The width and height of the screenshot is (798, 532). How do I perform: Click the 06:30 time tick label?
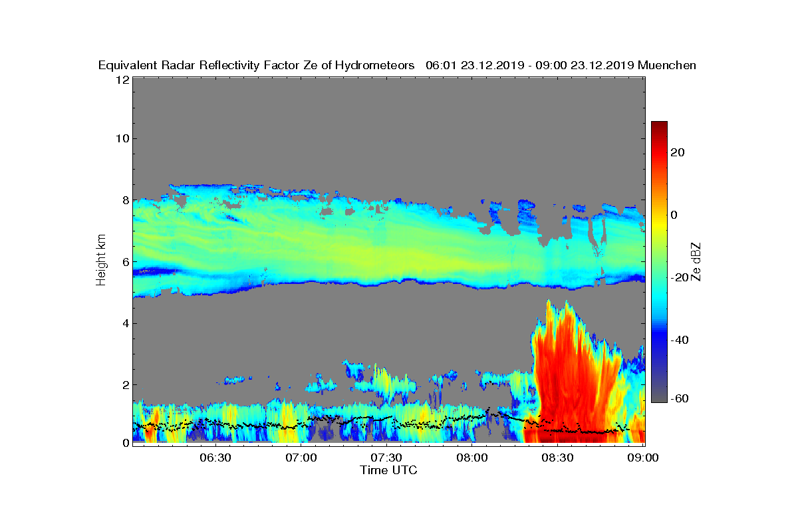[215, 458]
